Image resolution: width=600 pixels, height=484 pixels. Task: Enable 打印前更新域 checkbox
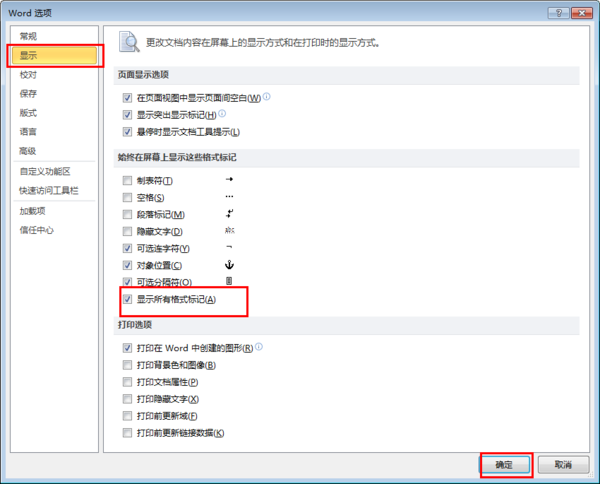point(127,416)
